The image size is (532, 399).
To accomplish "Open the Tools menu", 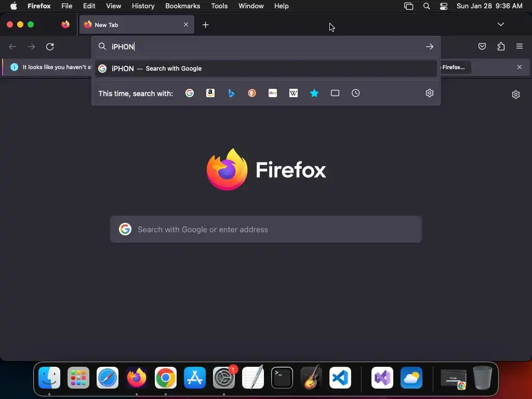I will pyautogui.click(x=219, y=6).
